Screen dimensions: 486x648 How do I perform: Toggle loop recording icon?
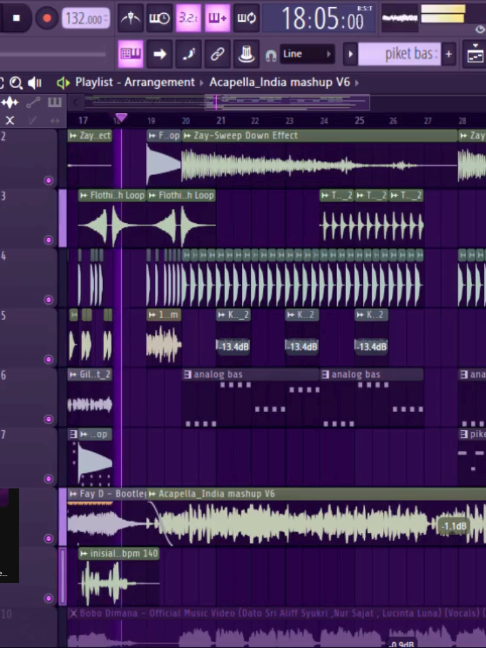246,18
